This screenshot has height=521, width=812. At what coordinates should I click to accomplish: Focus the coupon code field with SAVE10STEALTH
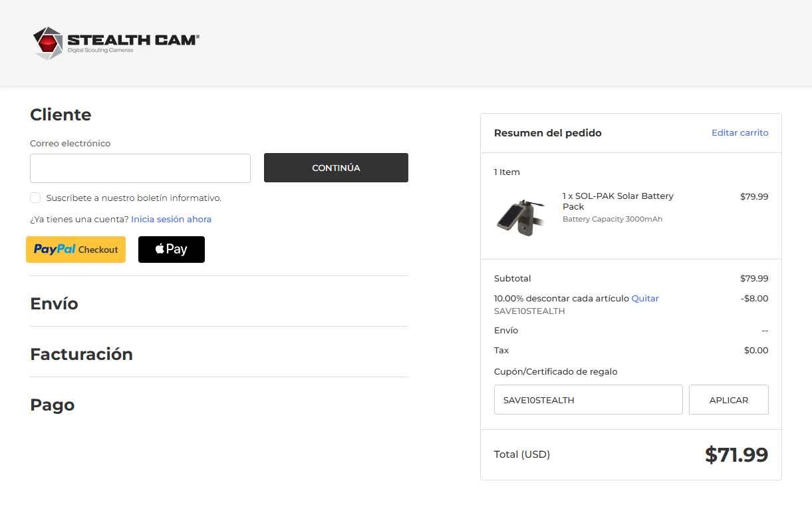588,400
